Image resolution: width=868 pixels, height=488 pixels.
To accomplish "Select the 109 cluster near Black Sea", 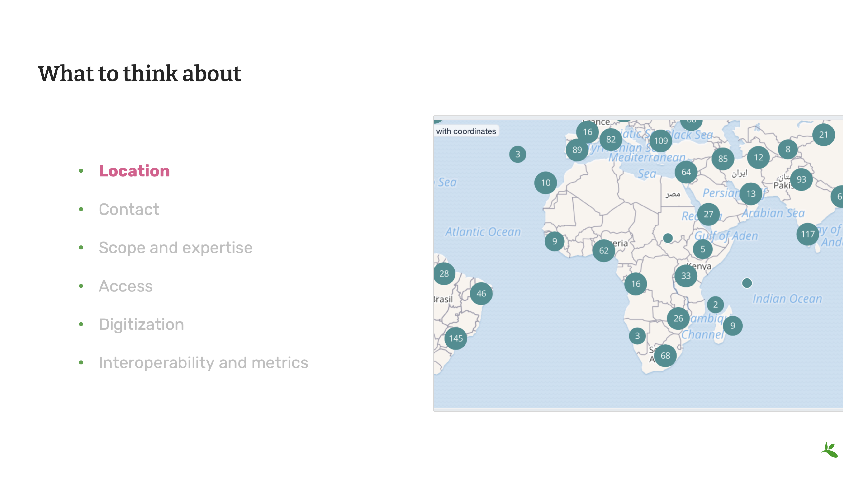I will point(660,141).
